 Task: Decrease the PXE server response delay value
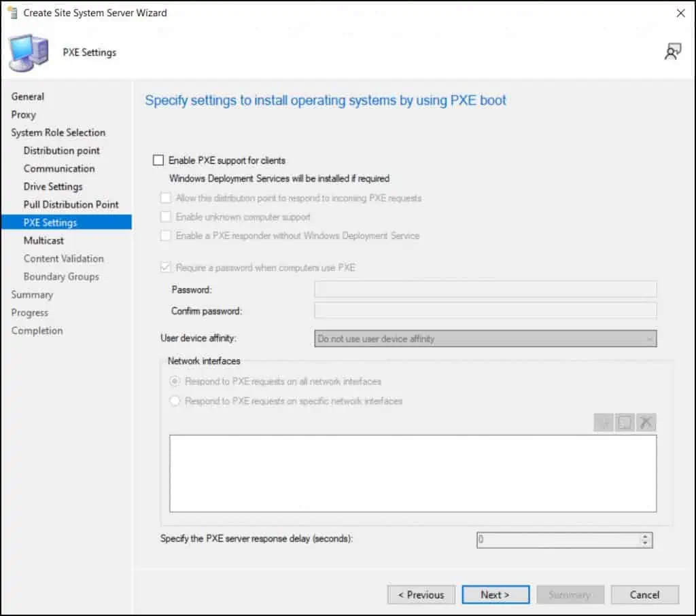[x=644, y=543]
